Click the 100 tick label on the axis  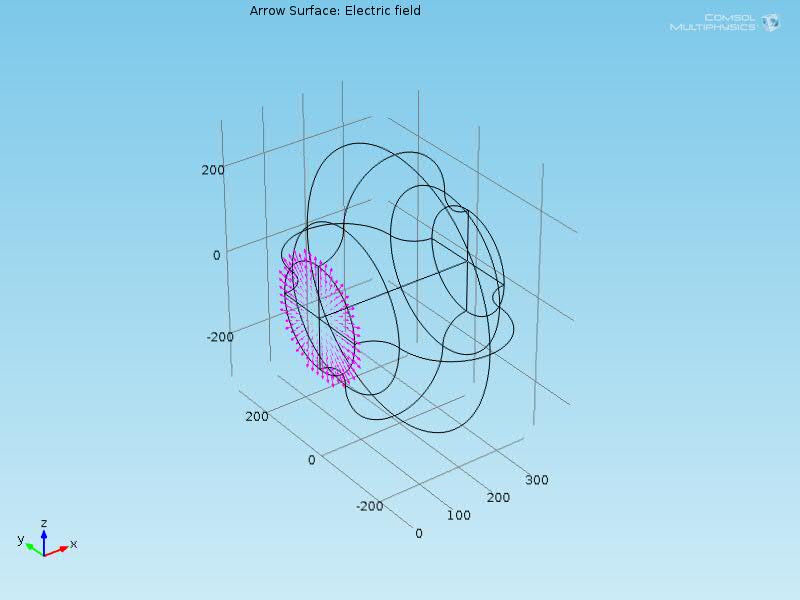click(x=458, y=516)
